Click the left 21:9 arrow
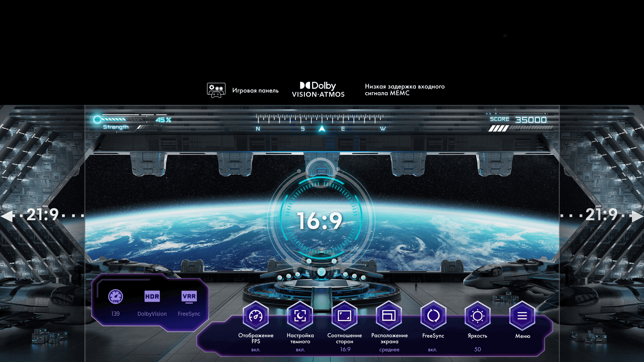The height and width of the screenshot is (362, 644). tap(7, 216)
